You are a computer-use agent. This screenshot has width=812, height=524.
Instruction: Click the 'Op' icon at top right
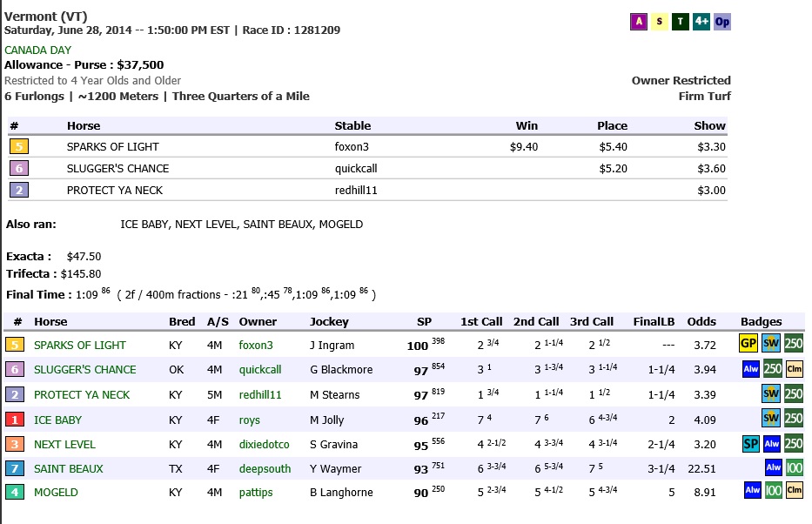tap(722, 23)
